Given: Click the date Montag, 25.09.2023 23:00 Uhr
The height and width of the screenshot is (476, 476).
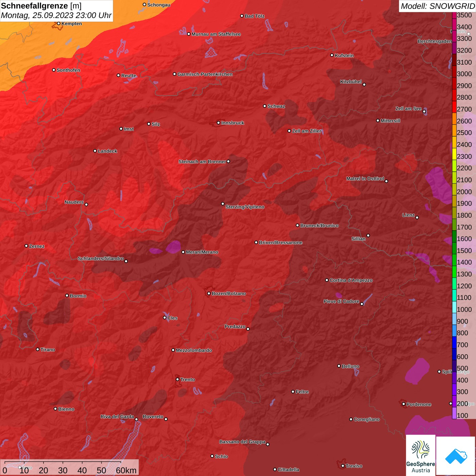Looking at the screenshot, I should coord(56,15).
